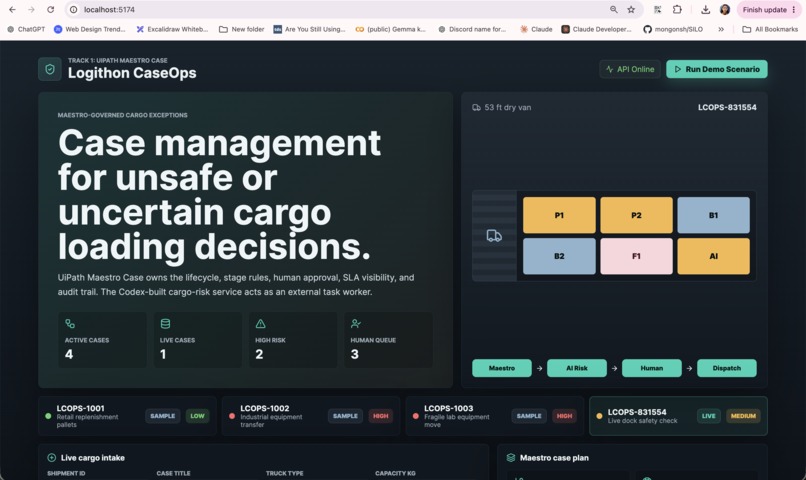Open the Web Design Trend bookmark
Screen dimensions: 806x480
89,29
